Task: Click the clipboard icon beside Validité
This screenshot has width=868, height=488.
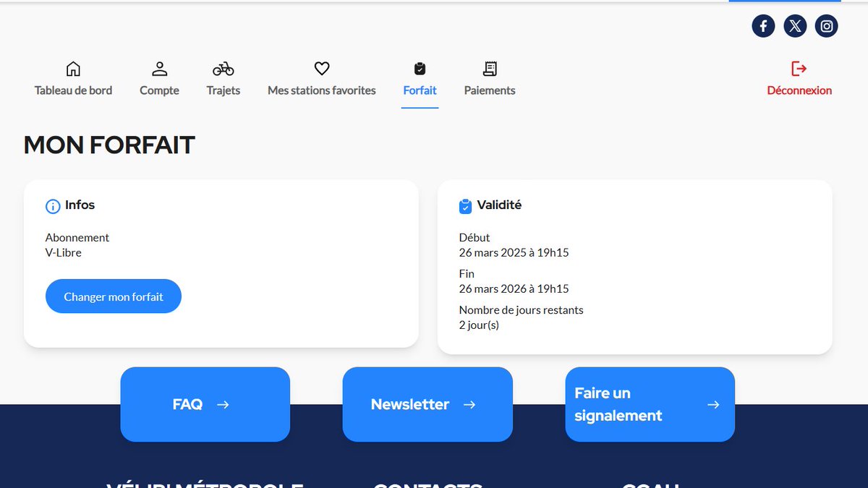Action: pyautogui.click(x=465, y=206)
